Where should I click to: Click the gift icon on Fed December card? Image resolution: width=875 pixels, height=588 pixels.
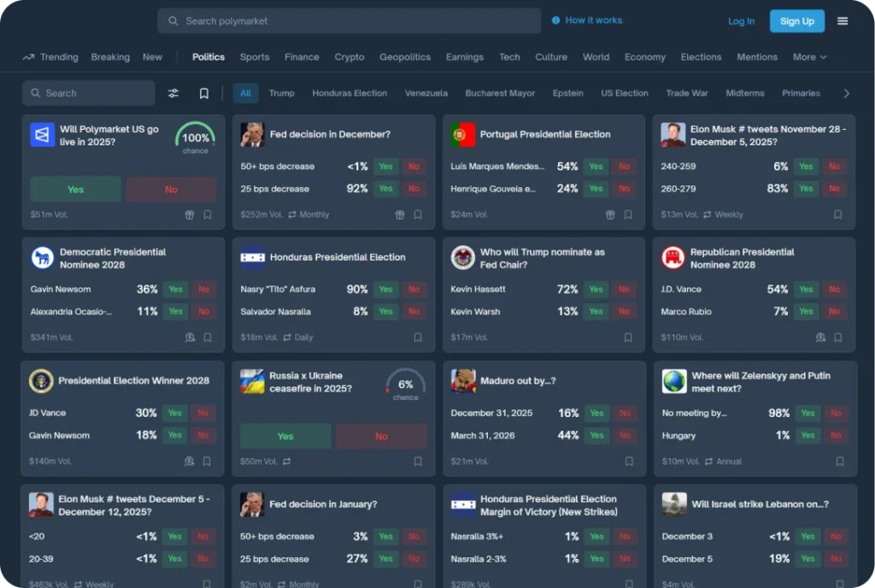coord(400,215)
